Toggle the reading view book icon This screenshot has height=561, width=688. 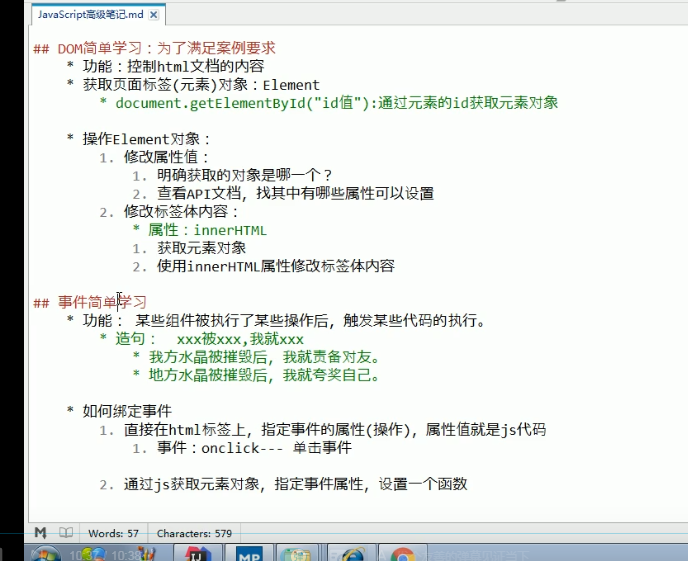(x=66, y=533)
